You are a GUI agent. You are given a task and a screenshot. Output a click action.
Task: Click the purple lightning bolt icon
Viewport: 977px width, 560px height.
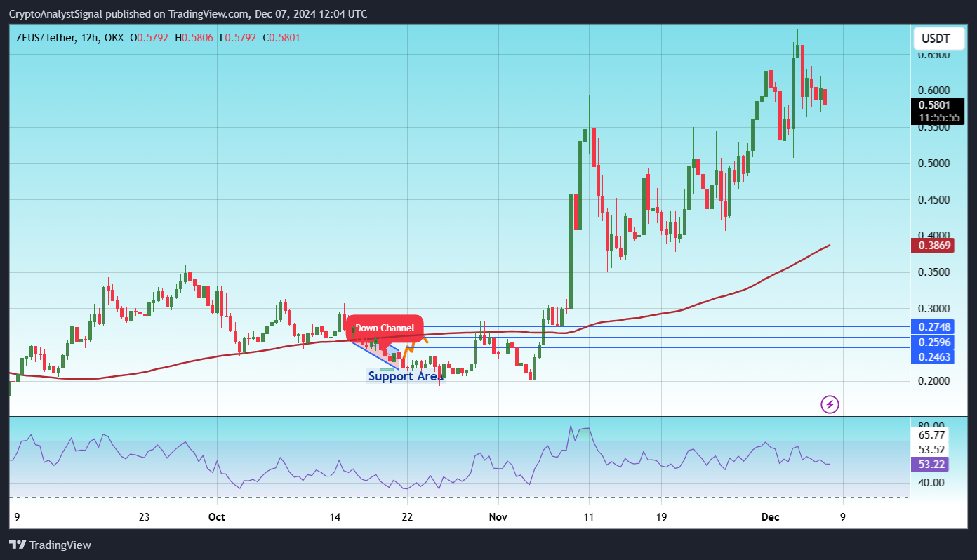[x=830, y=404]
